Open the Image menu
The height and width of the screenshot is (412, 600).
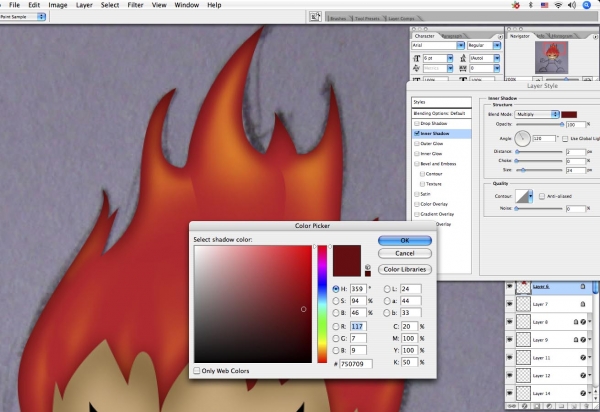[x=58, y=5]
